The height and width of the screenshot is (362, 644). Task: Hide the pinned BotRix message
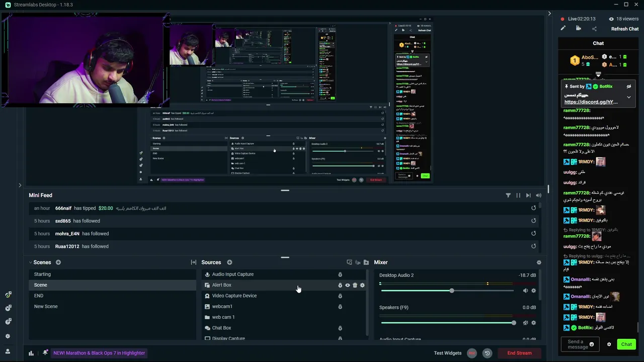click(x=628, y=86)
